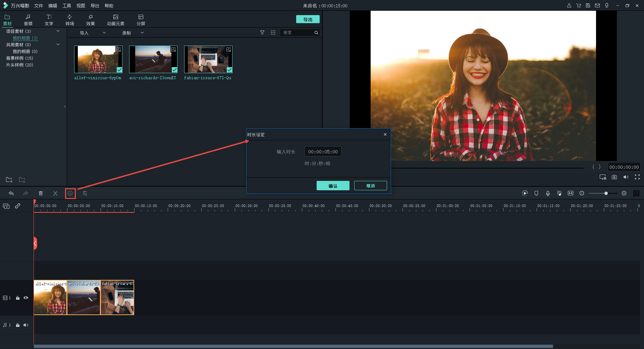Screen dimensions: 644x349
Task: Collapse the 项目素材 folder tree
Action: point(58,31)
